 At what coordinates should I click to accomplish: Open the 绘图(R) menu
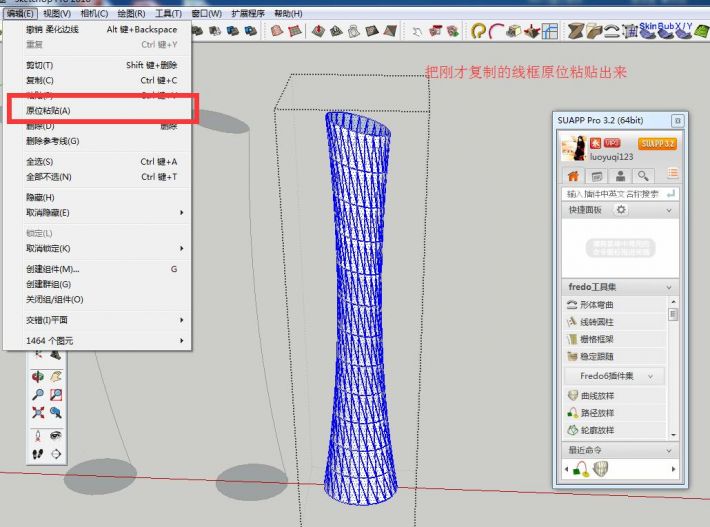tap(131, 14)
